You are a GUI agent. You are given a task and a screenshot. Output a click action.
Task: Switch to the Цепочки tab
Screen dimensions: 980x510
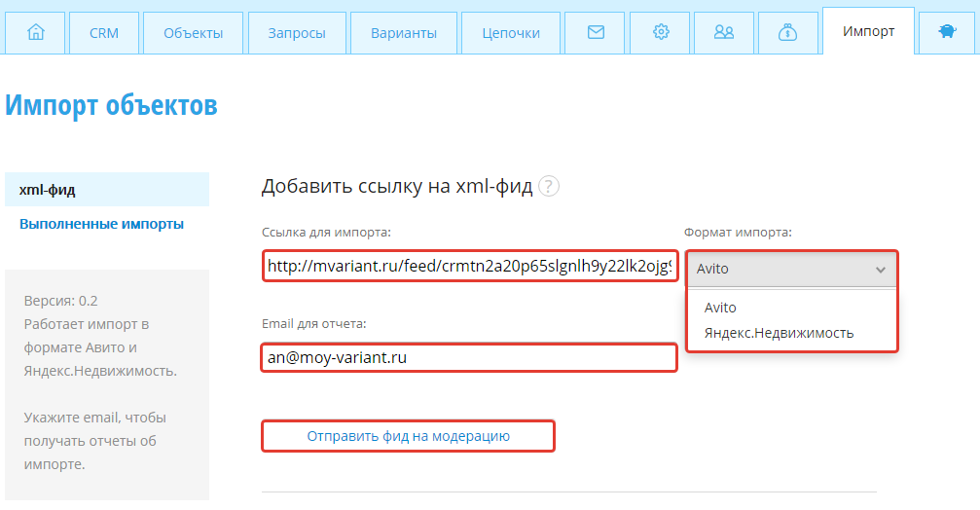(511, 33)
